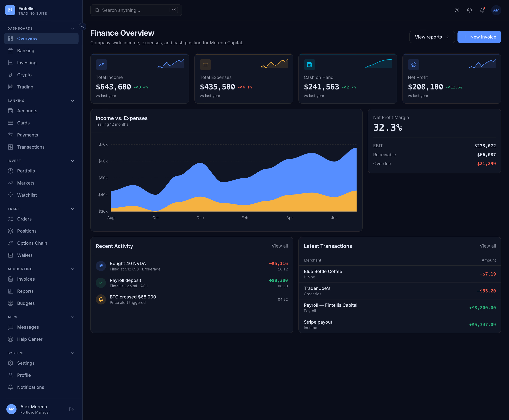Open Investing dashboard

click(x=41, y=63)
